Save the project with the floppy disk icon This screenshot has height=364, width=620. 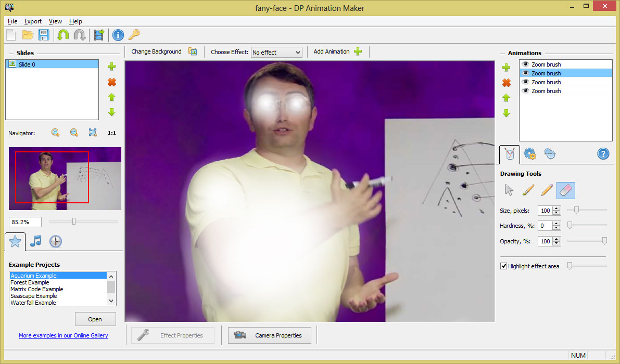[44, 35]
